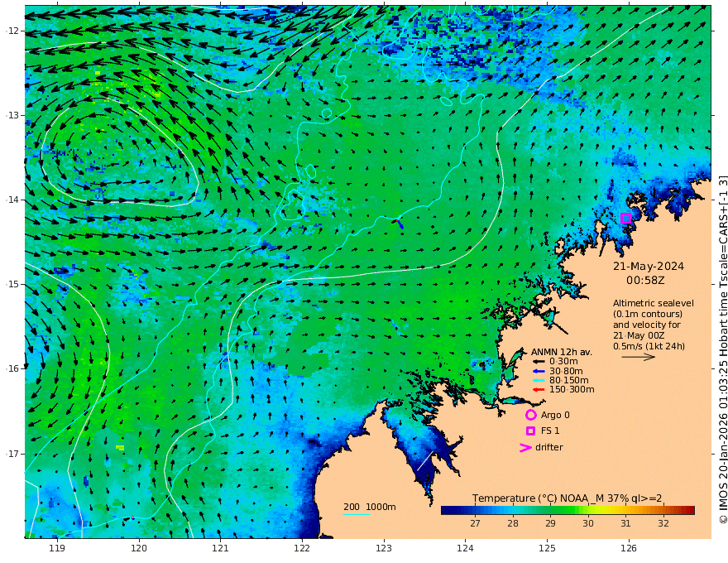Click the magenta Argo circle legend symbol
Image resolution: width=728 pixels, height=563 pixels.
(x=530, y=415)
